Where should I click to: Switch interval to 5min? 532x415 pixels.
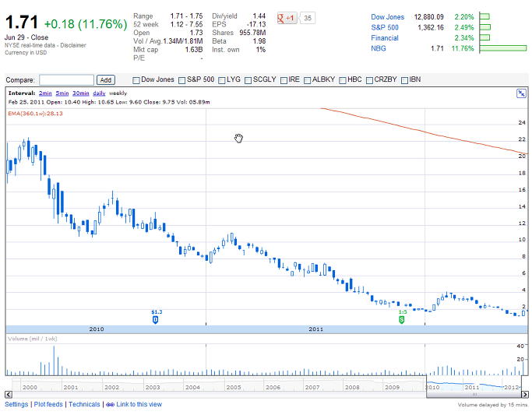point(62,93)
